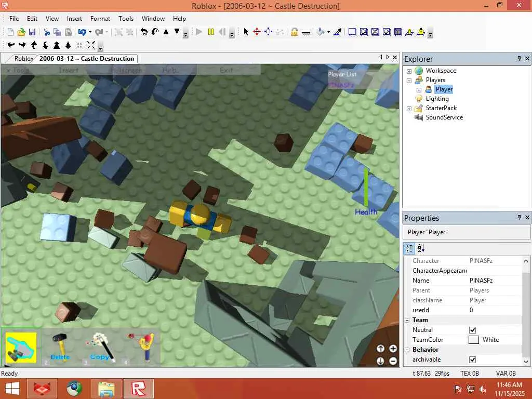
Task: Click the crossed-box surface tool icon
Action: [x=375, y=32]
